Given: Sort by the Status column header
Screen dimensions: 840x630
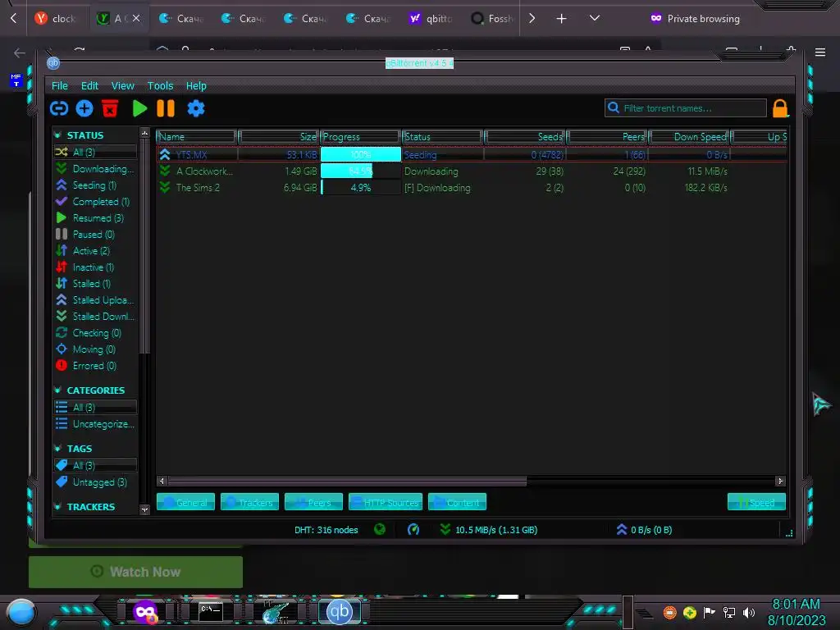Looking at the screenshot, I should (442, 137).
